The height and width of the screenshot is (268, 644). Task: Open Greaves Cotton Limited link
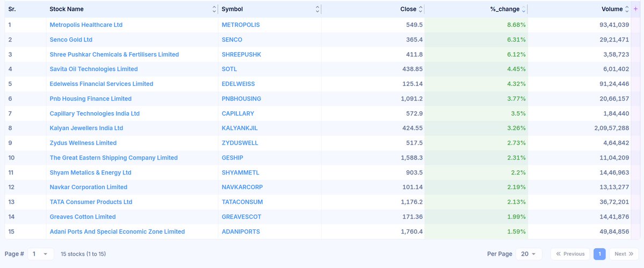[x=83, y=216]
